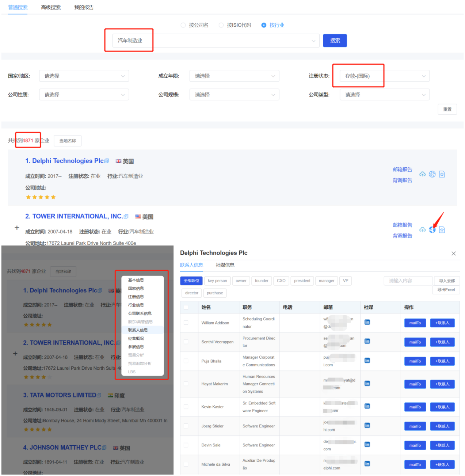Open LinkedIn icon for Senthil Veerappan
Viewport: 465px width, 476px height.
367,341
